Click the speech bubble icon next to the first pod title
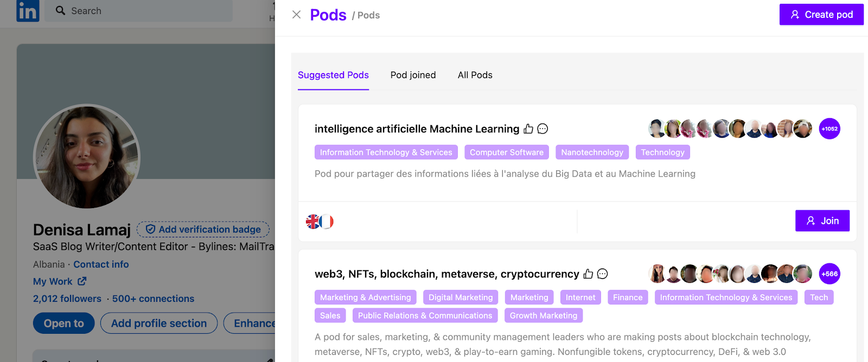Image resolution: width=868 pixels, height=362 pixels. tap(543, 128)
